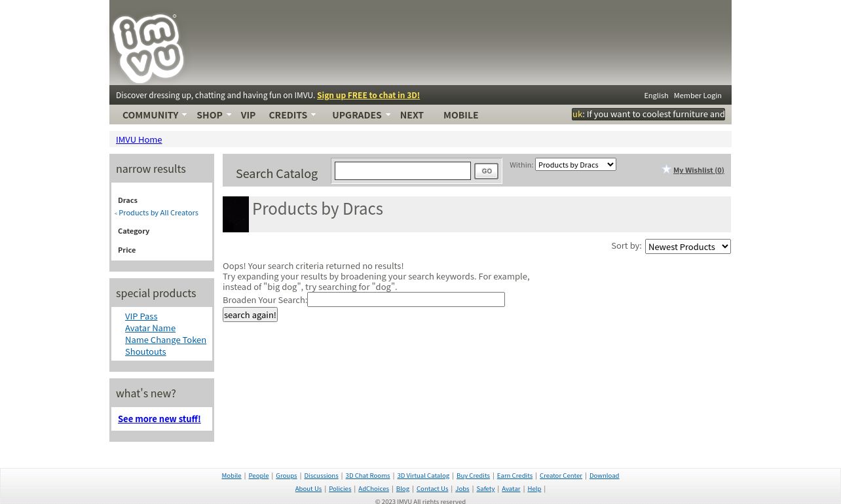The image size is (841, 504).
Task: Expand the Price filter
Action: coord(126,250)
